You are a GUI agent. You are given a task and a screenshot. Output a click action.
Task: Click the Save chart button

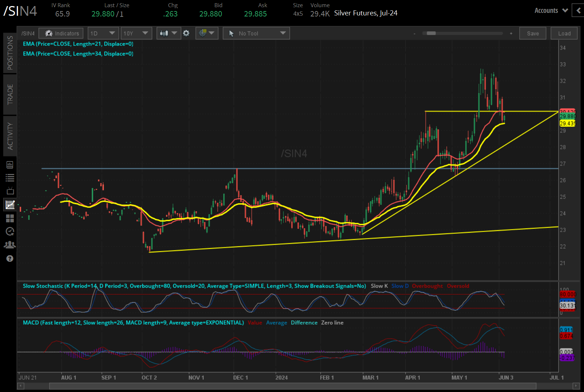[x=532, y=33]
